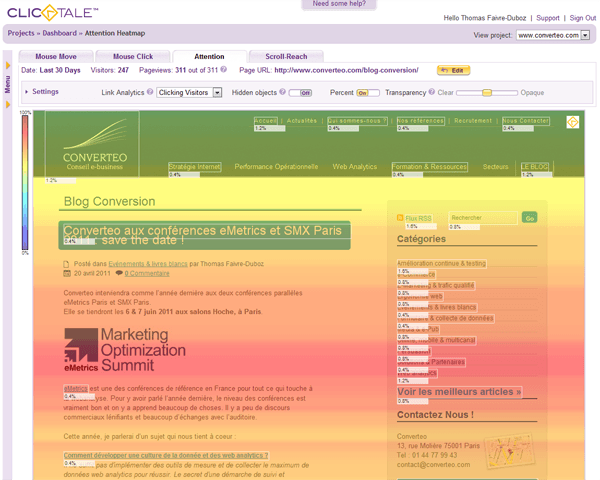600x480 pixels.
Task: Open Support link
Action: (548, 18)
